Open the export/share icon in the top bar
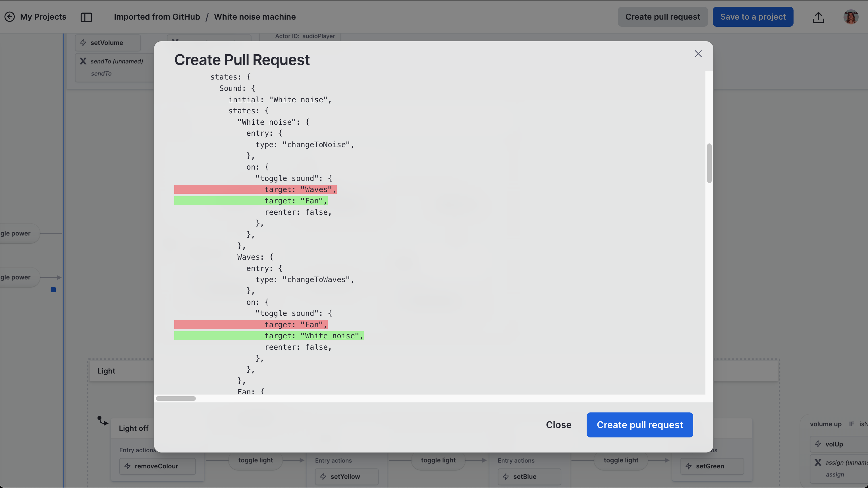868x488 pixels. coord(819,17)
